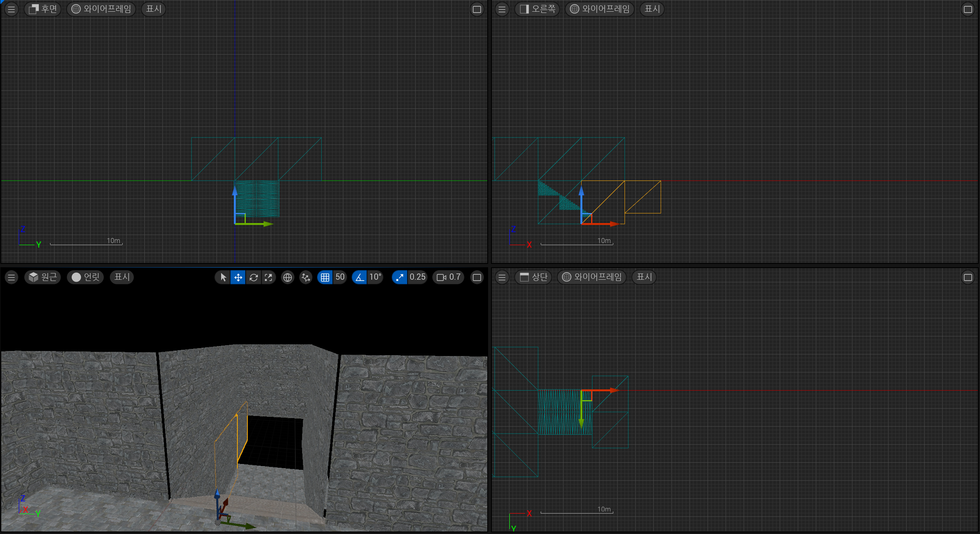Click 표시 button in 오른쪽 viewport

click(652, 9)
